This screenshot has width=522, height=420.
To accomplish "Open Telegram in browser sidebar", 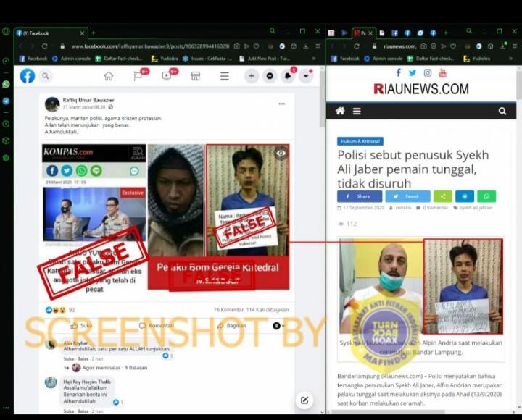I will (6, 101).
